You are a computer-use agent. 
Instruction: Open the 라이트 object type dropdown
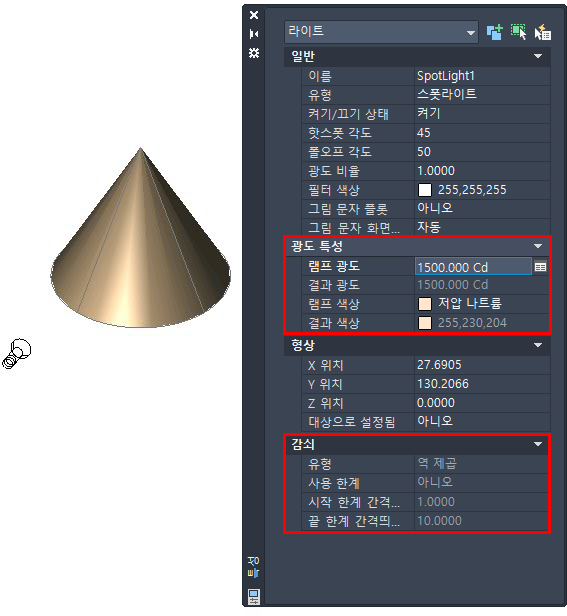(381, 32)
